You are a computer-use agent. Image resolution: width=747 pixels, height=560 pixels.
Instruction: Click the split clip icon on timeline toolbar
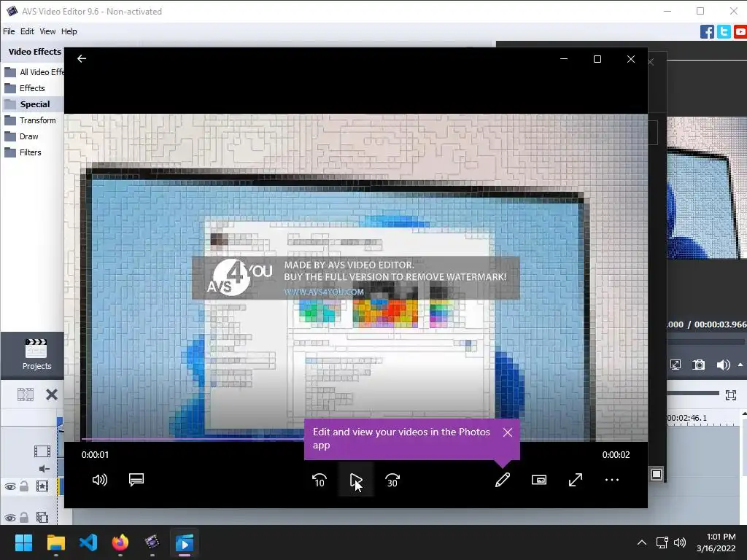(x=26, y=394)
